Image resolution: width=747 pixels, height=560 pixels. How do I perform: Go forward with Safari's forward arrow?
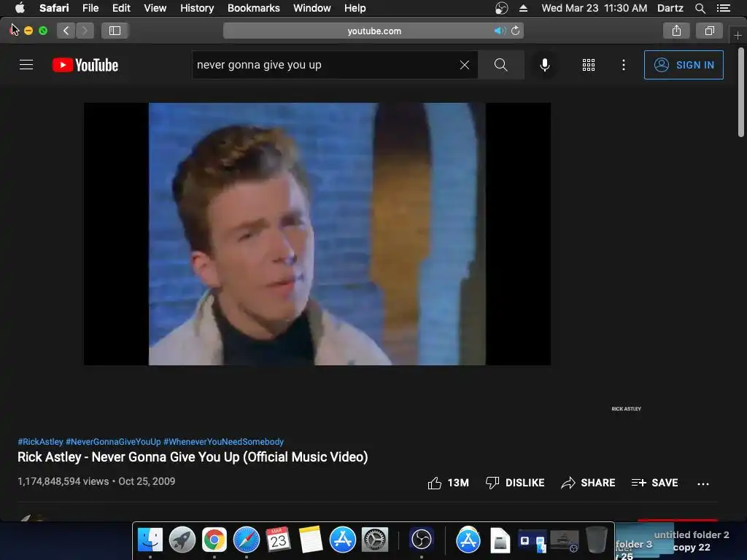(x=85, y=31)
